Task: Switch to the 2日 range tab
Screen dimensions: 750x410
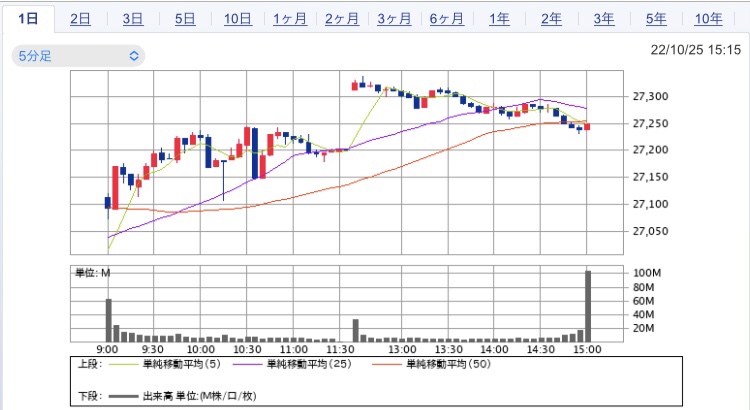Action: coord(80,19)
